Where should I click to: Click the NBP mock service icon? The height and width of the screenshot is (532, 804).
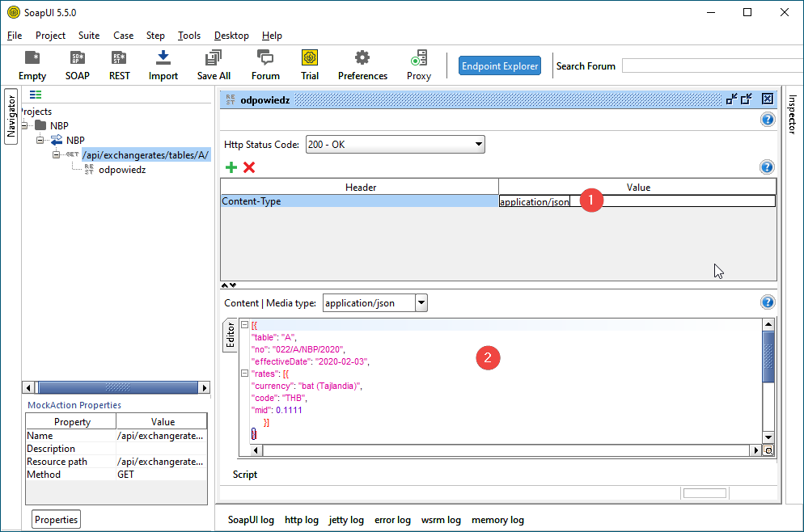(x=57, y=140)
